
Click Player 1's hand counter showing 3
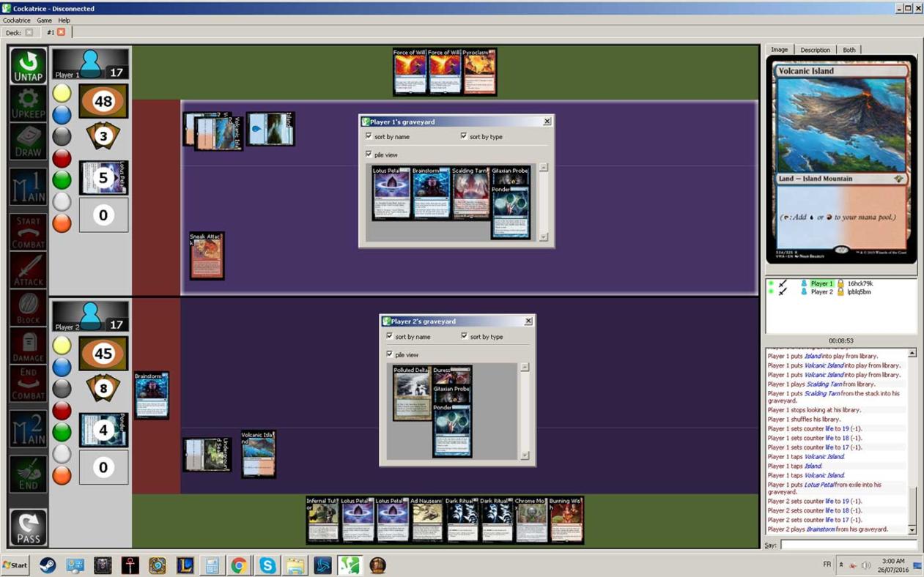pos(103,136)
